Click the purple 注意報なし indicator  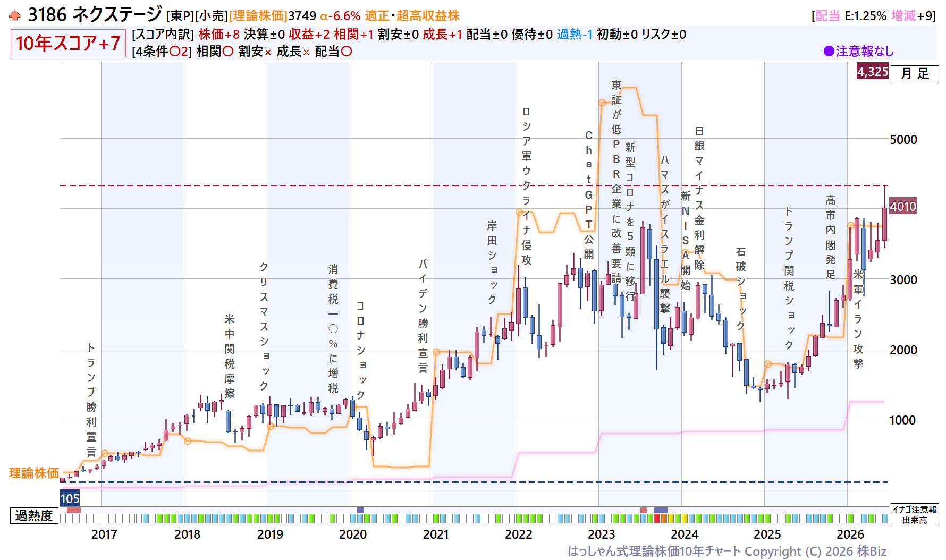click(x=859, y=52)
